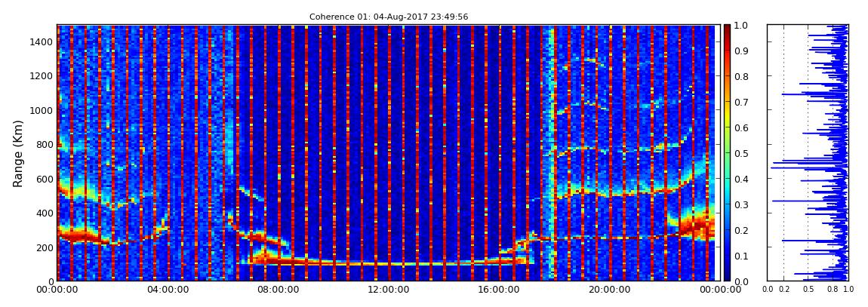The width and height of the screenshot is (868, 307).
Task: Click the colorbar label 0.4
Action: (740, 180)
